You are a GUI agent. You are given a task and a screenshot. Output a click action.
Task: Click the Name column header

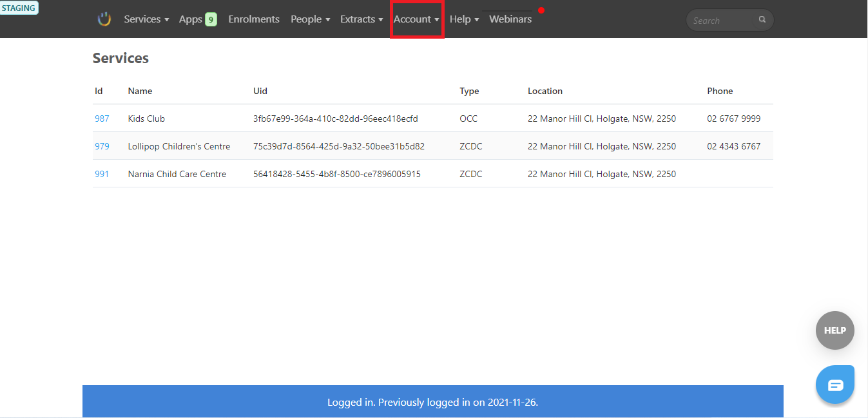[140, 91]
